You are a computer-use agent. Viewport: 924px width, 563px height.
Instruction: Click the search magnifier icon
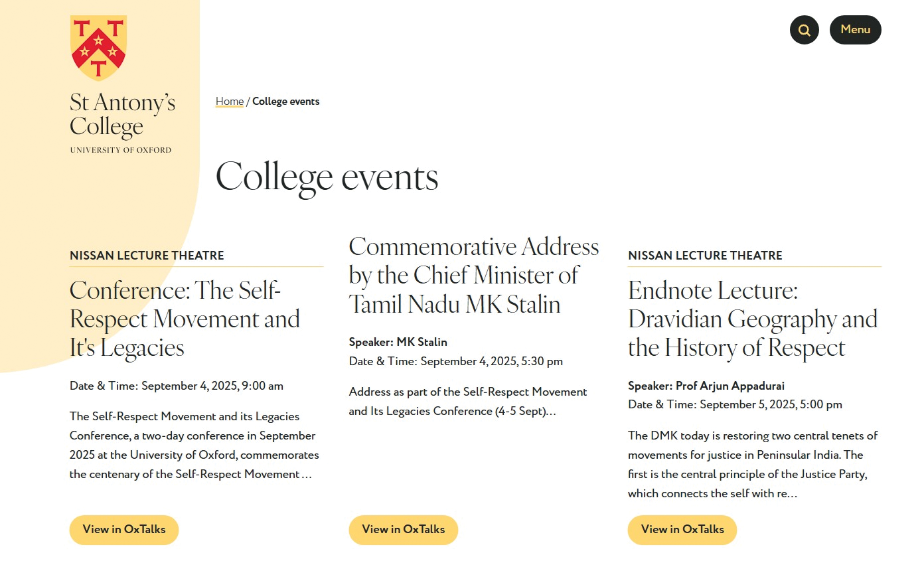(804, 30)
